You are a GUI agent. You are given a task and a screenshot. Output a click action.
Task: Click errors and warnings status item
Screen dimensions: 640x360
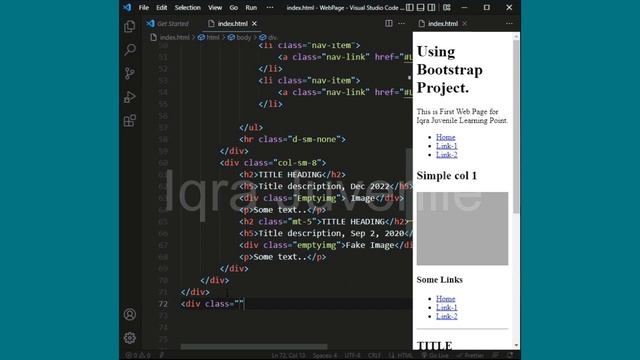coord(138,356)
